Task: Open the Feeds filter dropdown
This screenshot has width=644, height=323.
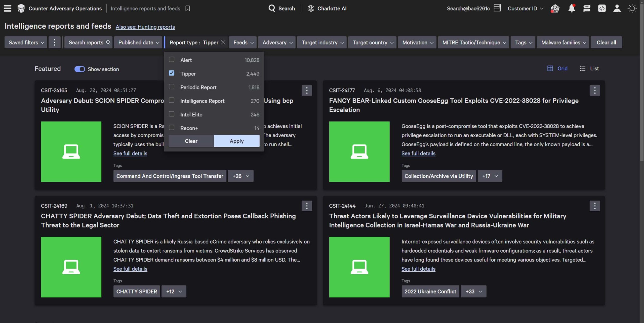Action: click(x=243, y=42)
